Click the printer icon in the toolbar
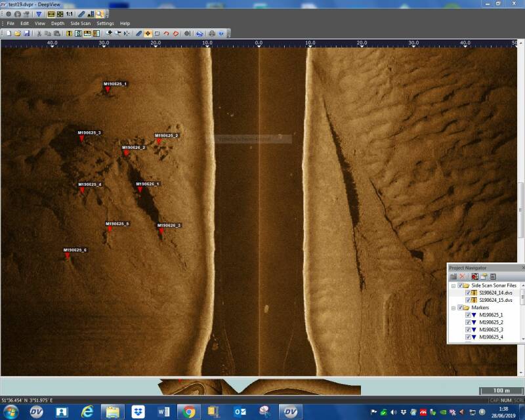The height and width of the screenshot is (420, 525). [211, 33]
